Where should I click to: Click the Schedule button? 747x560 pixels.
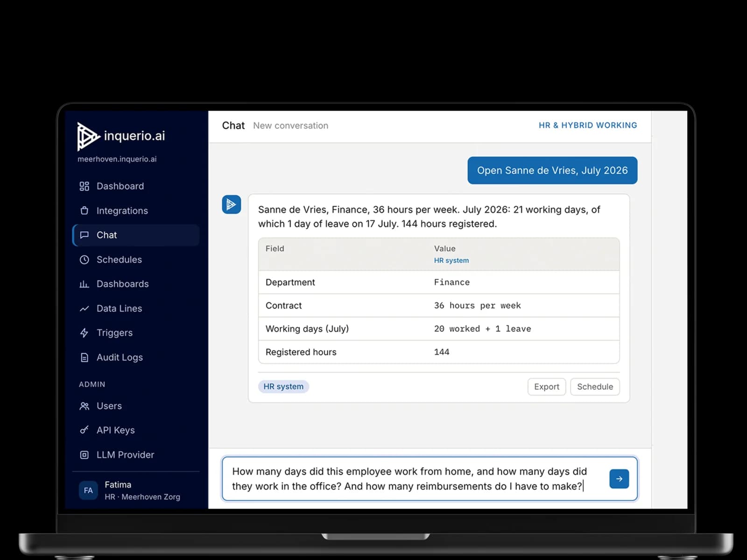coord(595,387)
